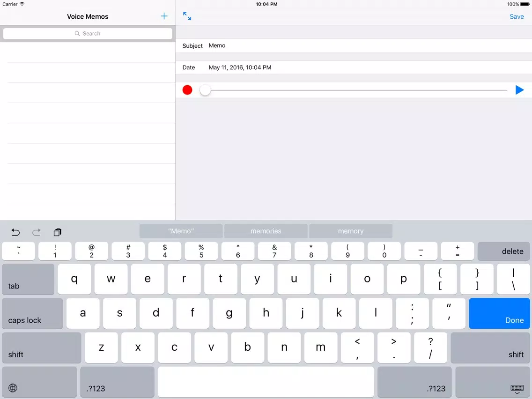Tap the 5 and percent key
The image size is (532, 399).
pyautogui.click(x=201, y=251)
